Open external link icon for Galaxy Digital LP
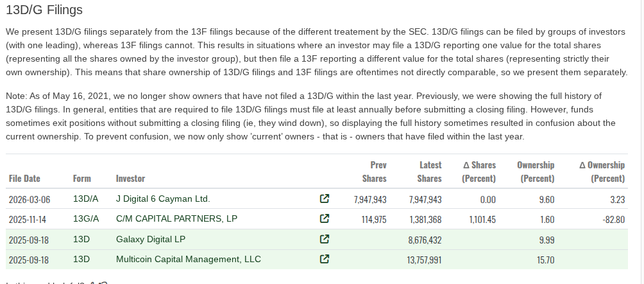The height and width of the screenshot is (284, 644). click(x=325, y=240)
